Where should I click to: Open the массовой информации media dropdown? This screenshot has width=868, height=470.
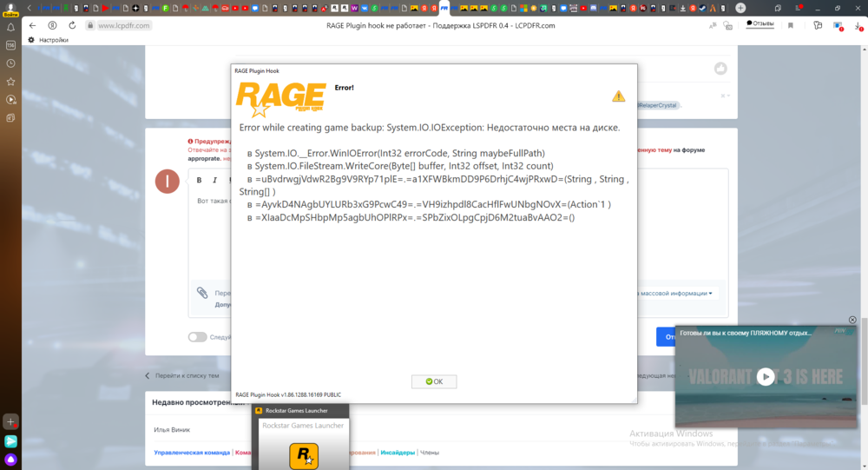pyautogui.click(x=676, y=293)
